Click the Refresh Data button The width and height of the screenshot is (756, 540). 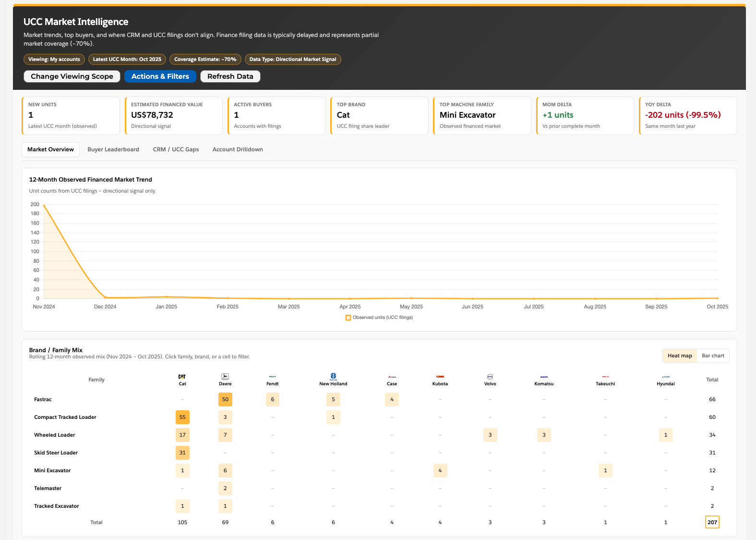pos(230,76)
